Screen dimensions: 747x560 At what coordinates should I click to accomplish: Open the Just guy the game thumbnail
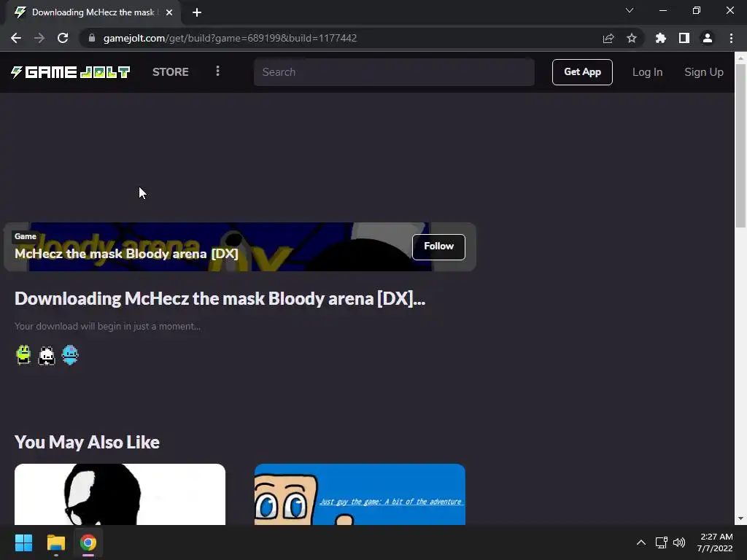pos(360,494)
